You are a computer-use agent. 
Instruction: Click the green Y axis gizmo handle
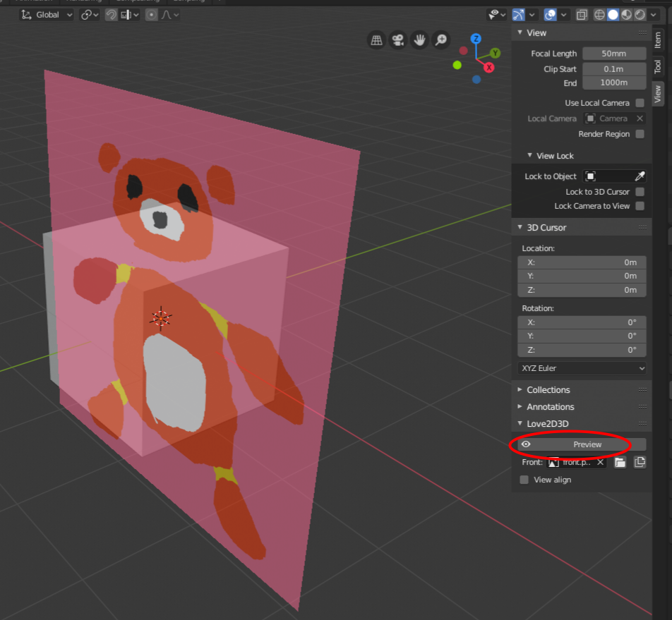[496, 53]
